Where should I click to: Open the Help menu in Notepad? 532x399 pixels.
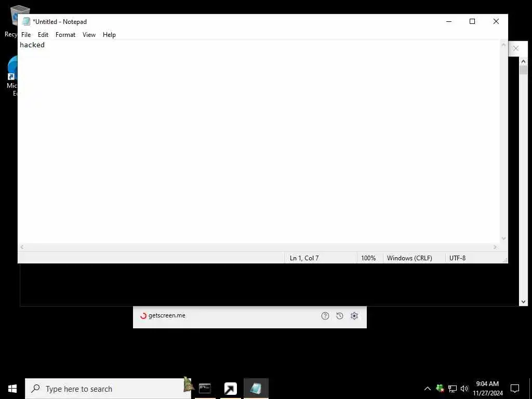point(109,35)
